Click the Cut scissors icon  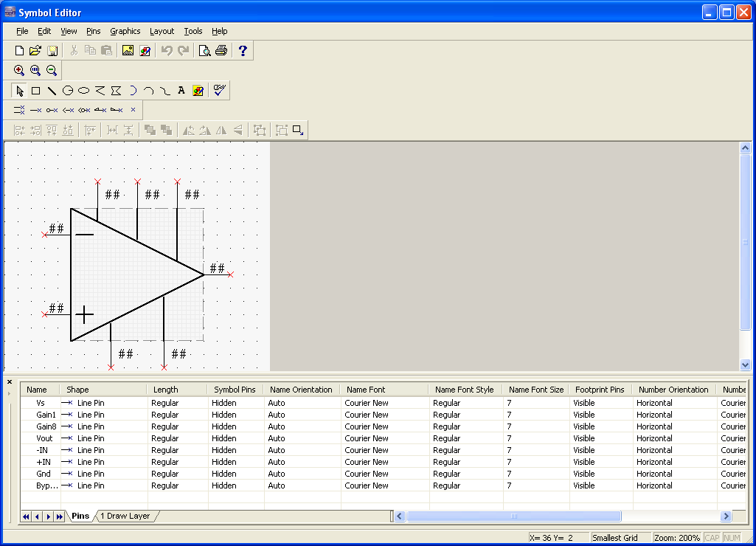tap(74, 51)
